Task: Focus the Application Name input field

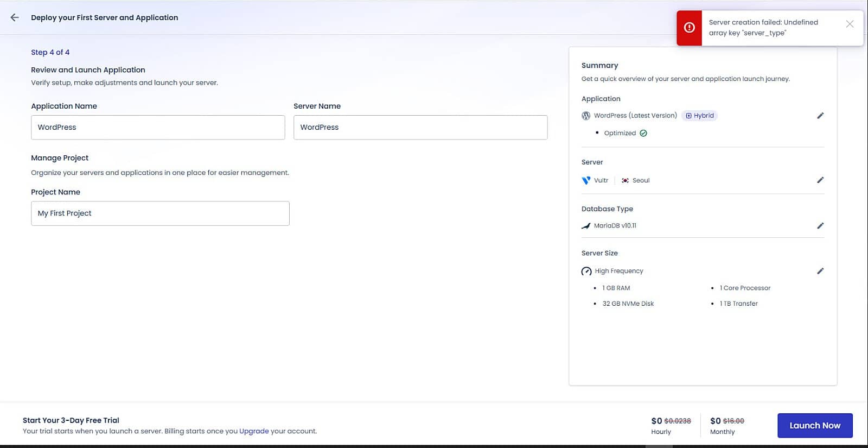Action: click(158, 127)
